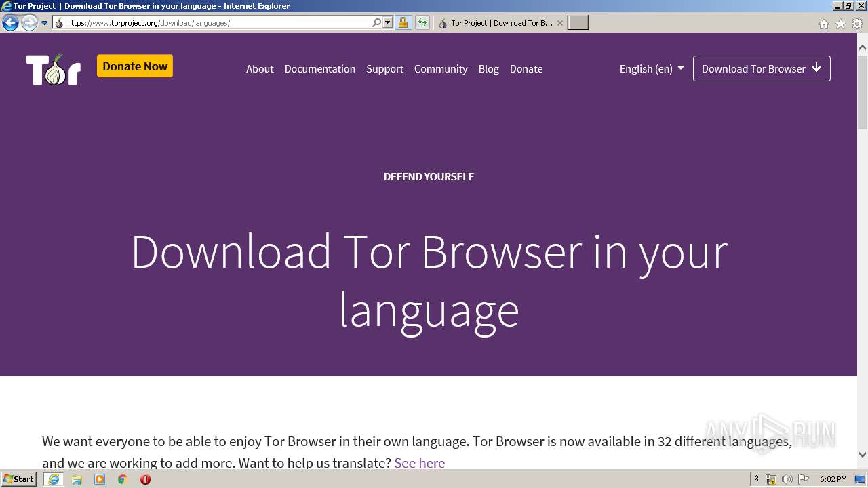Viewport: 868px width, 488px height.
Task: Click the security lock icon
Action: click(403, 22)
